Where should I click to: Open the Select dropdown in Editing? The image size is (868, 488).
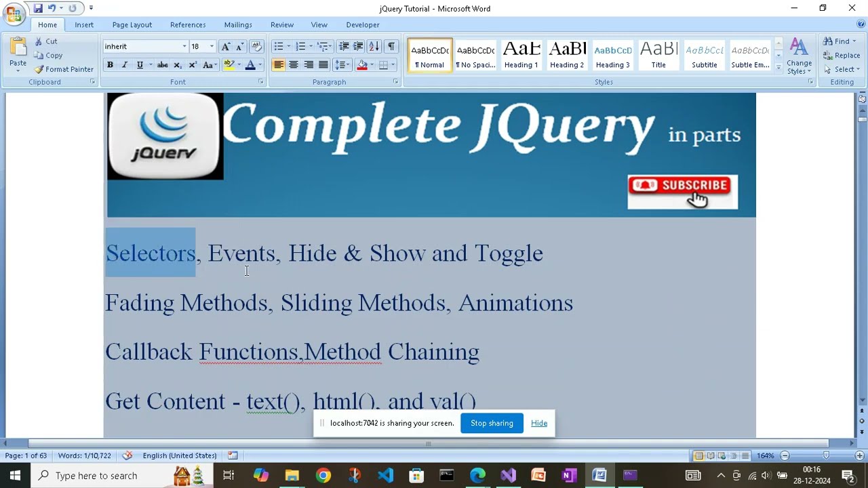[x=842, y=69]
